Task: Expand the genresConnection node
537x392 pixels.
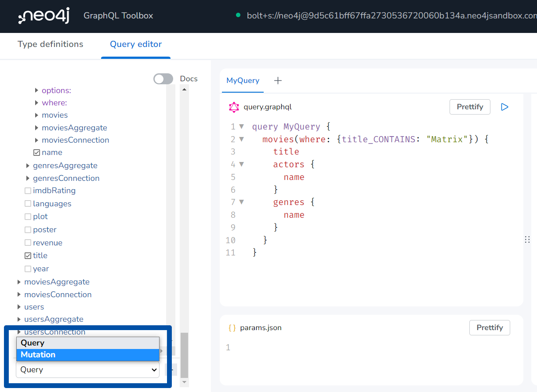Action: coord(28,178)
